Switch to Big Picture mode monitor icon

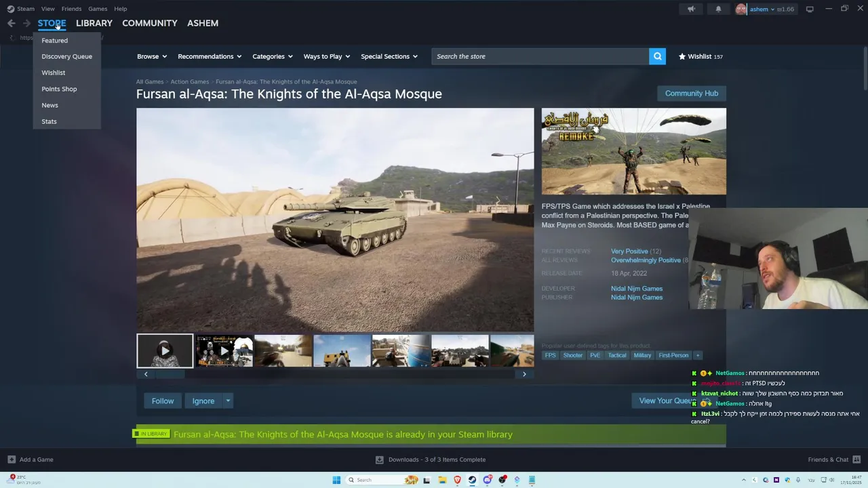tap(810, 9)
